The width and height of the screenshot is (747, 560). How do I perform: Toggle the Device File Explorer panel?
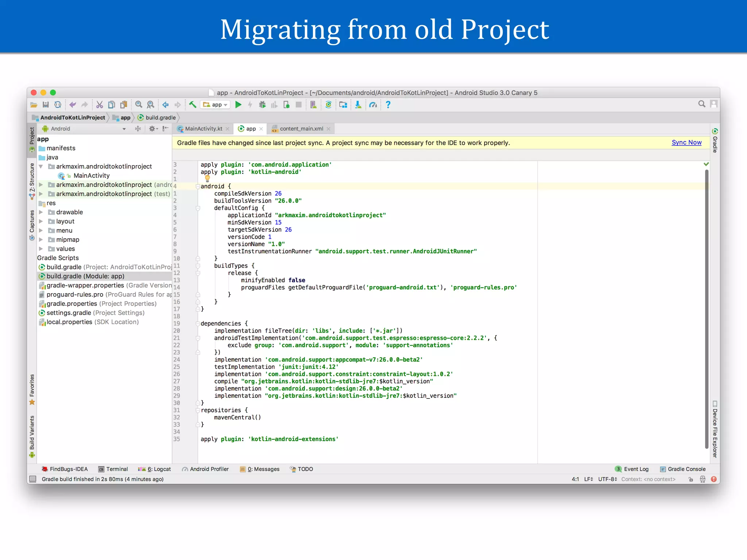click(715, 429)
